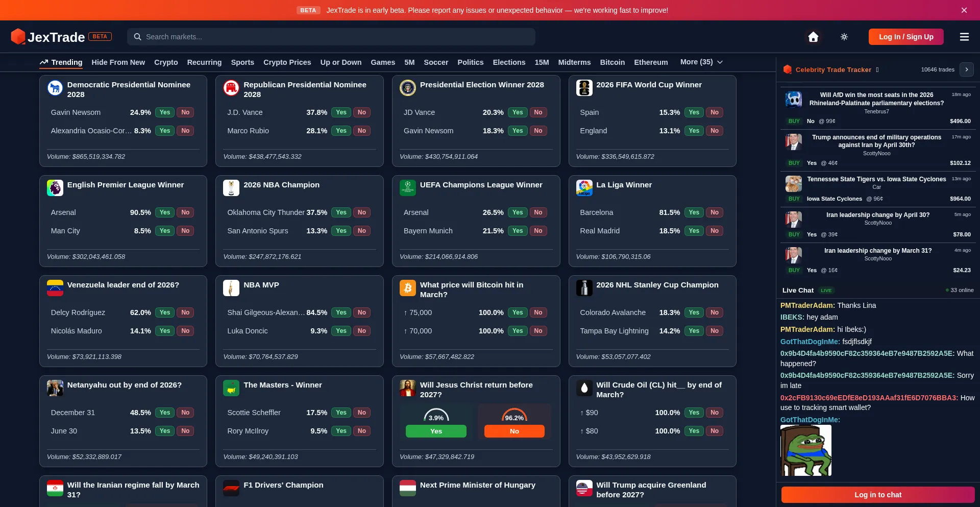Viewport: 980px width, 507px height.
Task: Open English Premier League lion icon
Action: click(x=55, y=188)
